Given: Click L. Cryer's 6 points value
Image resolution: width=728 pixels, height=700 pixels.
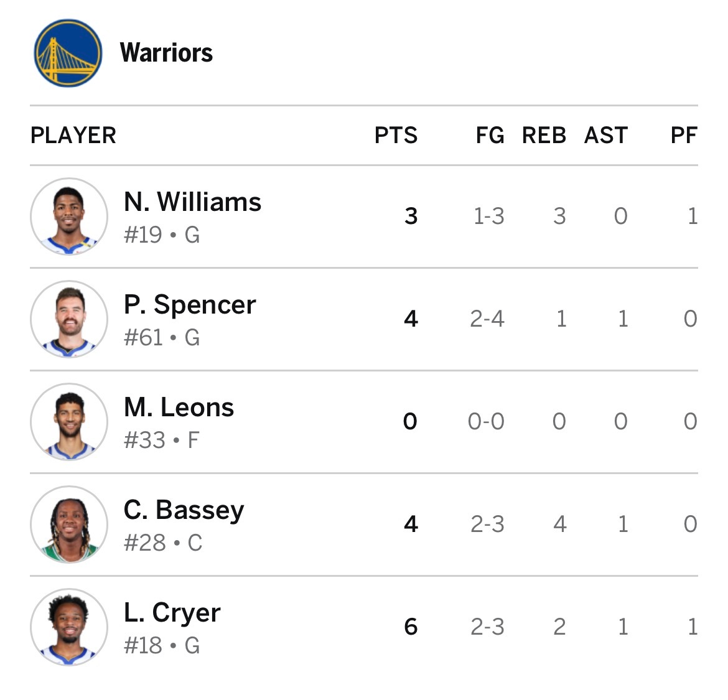Looking at the screenshot, I should pyautogui.click(x=411, y=627).
